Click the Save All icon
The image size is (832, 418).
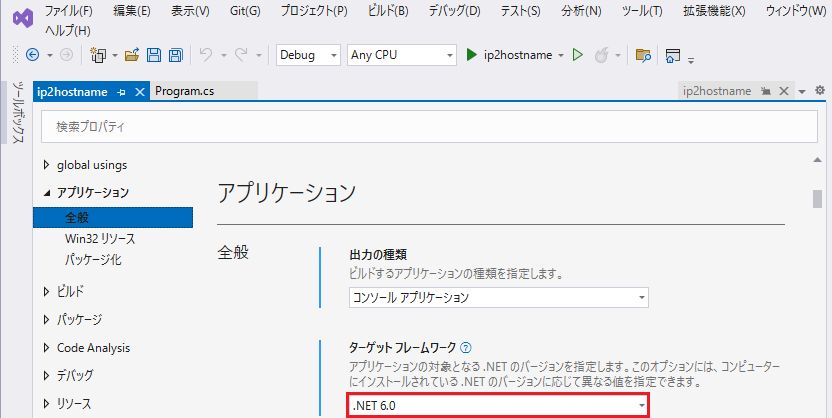[x=175, y=55]
